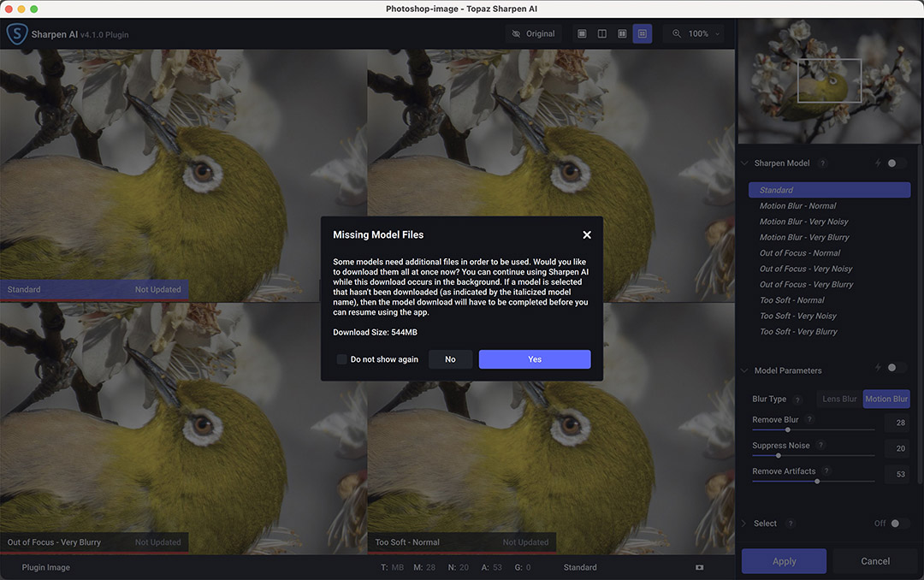Image resolution: width=924 pixels, height=580 pixels.
Task: Click the Download Size: 544MB text
Action: click(375, 333)
